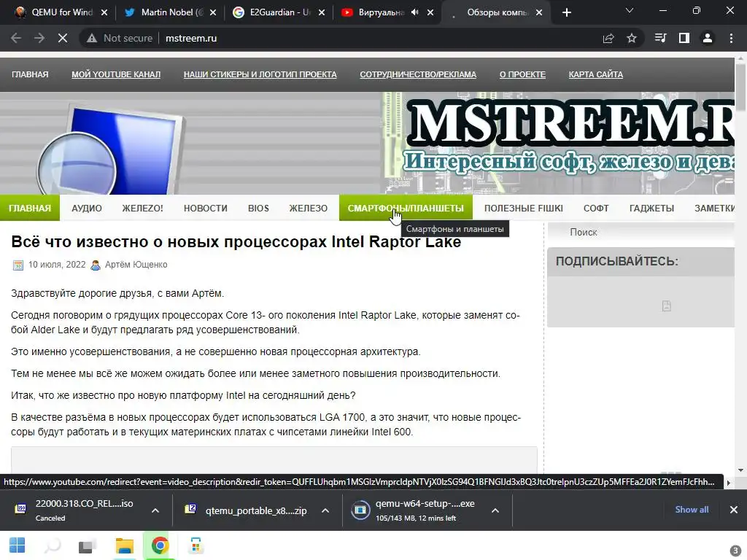Select green ГЛАВНАЯ category tab

29,208
